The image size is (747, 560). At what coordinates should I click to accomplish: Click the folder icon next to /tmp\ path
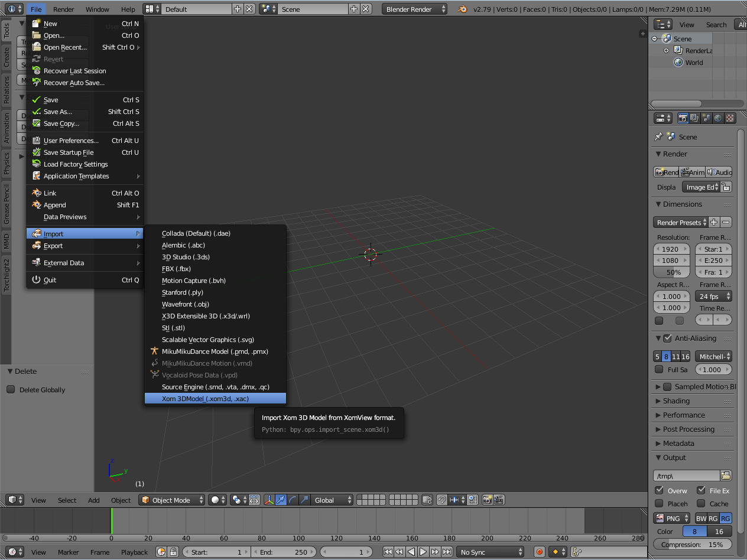click(x=726, y=476)
